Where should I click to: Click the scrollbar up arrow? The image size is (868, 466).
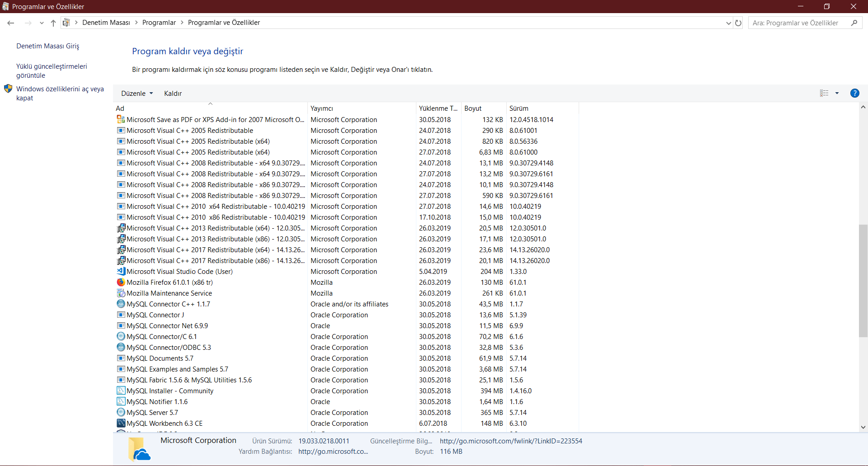[x=863, y=107]
